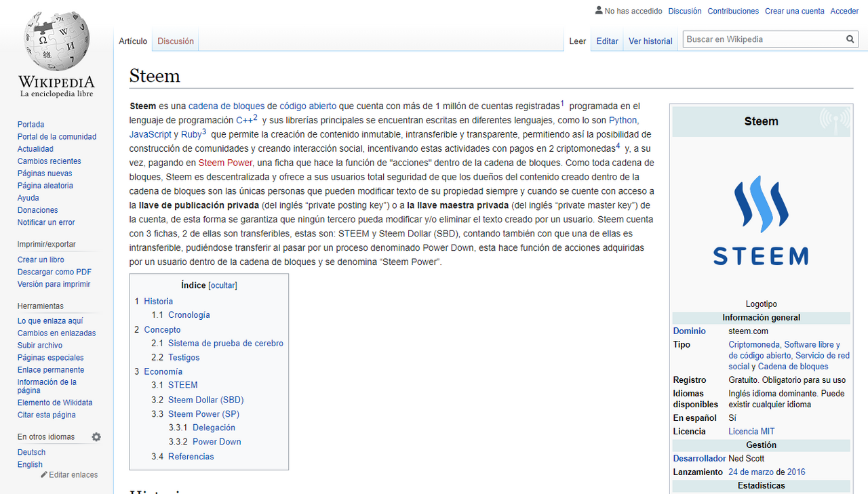Open Páginas especiales
The width and height of the screenshot is (868, 494).
51,357
